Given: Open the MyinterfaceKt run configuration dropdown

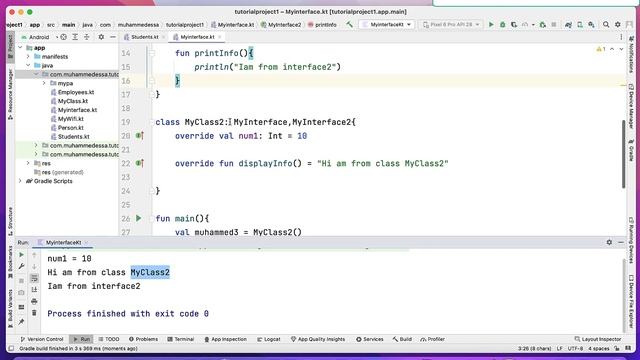Looking at the screenshot, I should pos(387,25).
